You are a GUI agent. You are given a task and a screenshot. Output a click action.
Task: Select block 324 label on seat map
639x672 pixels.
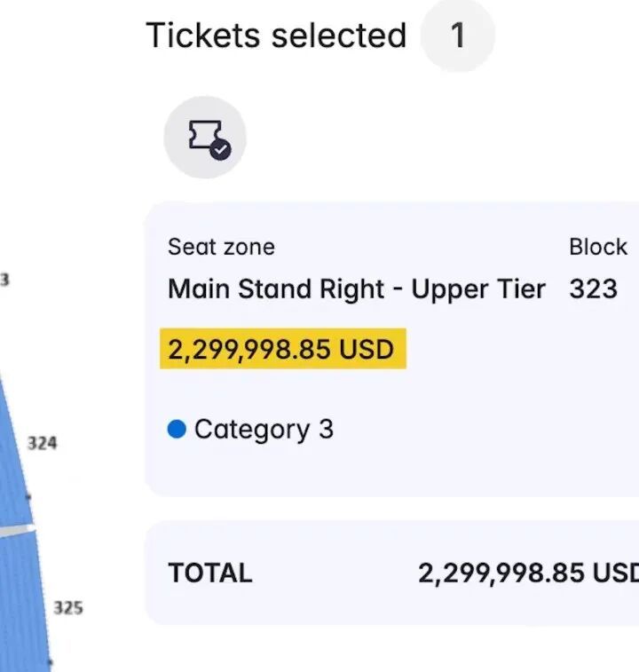43,442
